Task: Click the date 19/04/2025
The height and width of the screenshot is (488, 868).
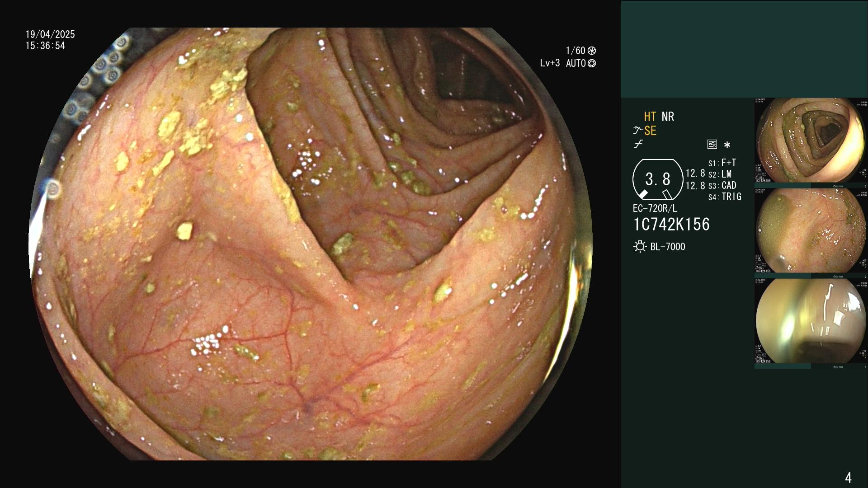Action: pyautogui.click(x=50, y=34)
